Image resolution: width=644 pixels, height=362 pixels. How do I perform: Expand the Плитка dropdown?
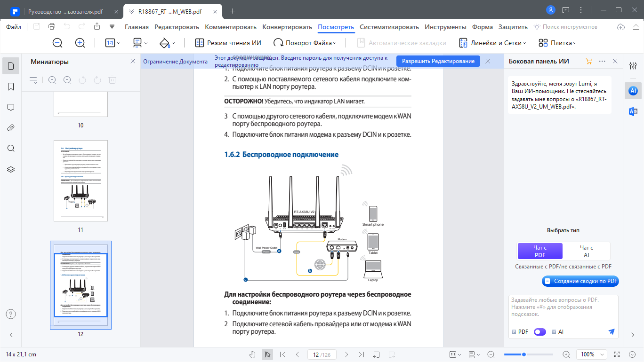557,43
